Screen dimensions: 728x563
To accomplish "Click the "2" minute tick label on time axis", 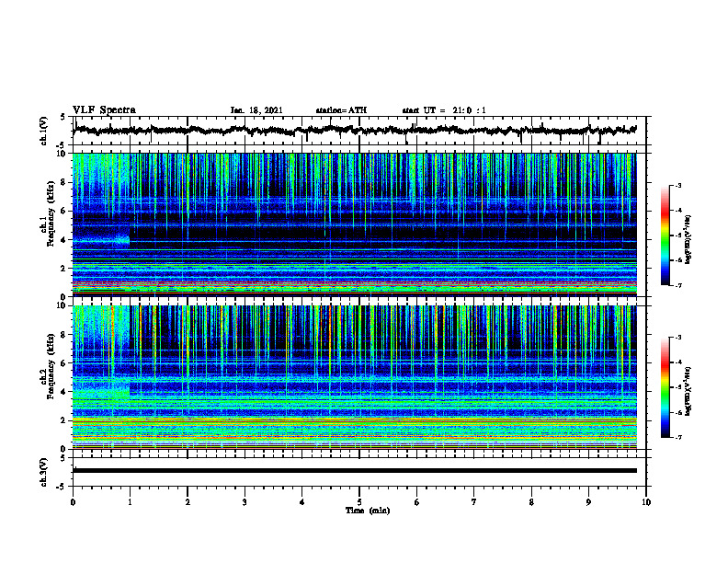I will (x=188, y=502).
